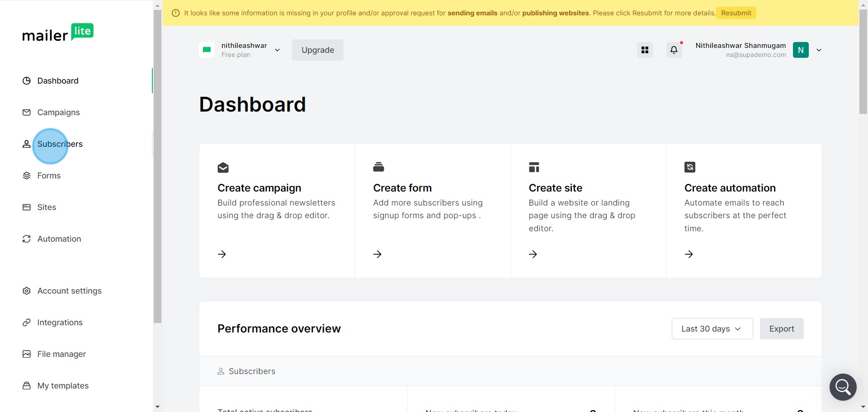Click the Sites window icon
The width and height of the screenshot is (868, 412).
(27, 207)
